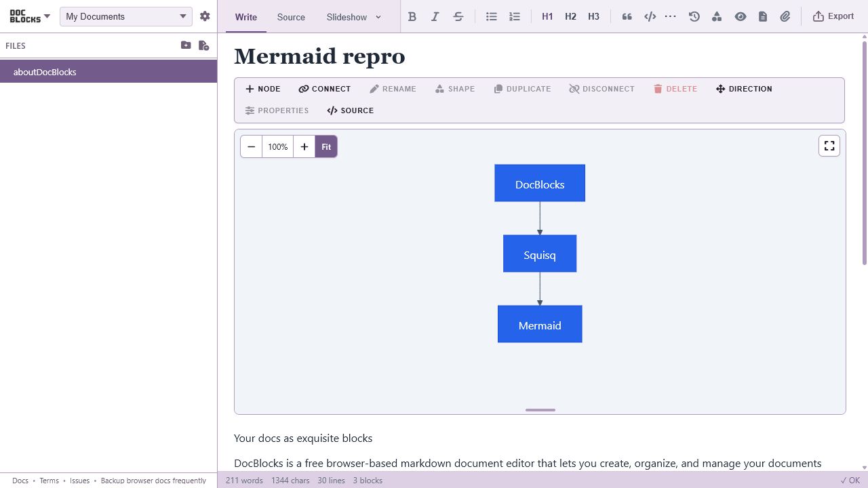Open the Export menu
The image size is (868, 488).
tap(833, 16)
